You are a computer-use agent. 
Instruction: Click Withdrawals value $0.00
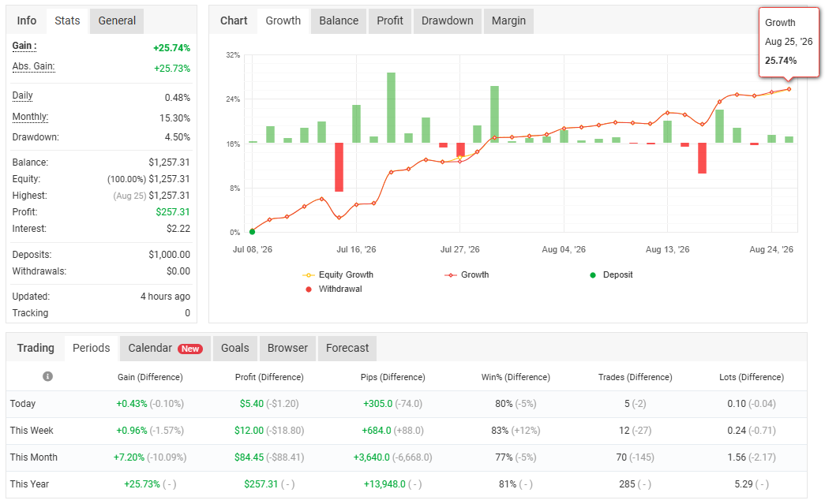pyautogui.click(x=178, y=271)
